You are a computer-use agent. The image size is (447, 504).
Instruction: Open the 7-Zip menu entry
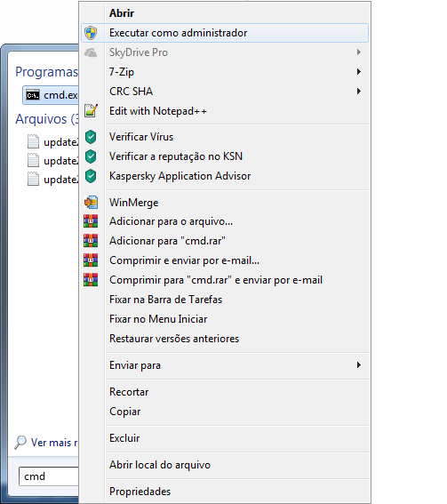[225, 72]
